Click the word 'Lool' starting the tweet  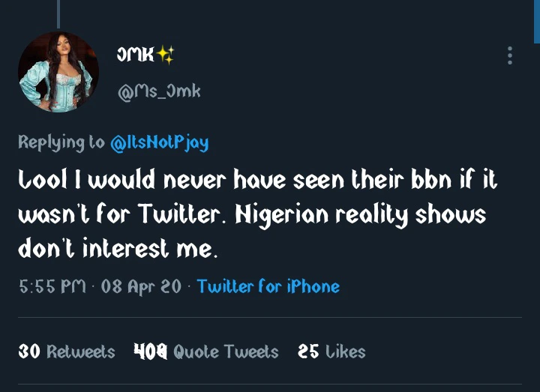43,182
